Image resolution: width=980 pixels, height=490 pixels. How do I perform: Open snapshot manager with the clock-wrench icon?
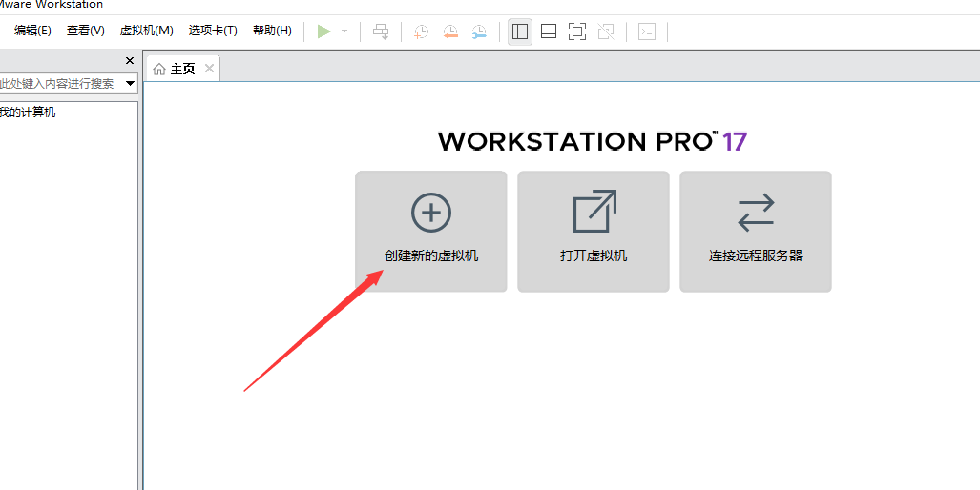(x=479, y=31)
